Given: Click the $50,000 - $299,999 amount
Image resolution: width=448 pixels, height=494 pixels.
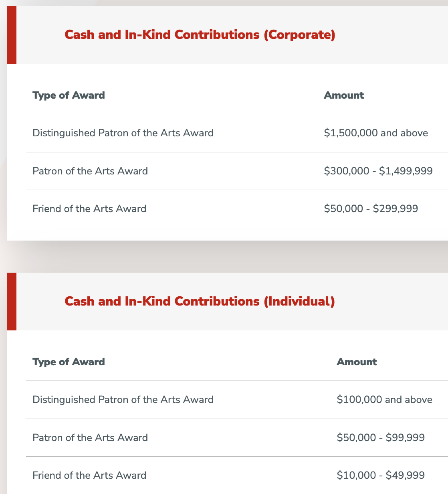Looking at the screenshot, I should point(371,209).
